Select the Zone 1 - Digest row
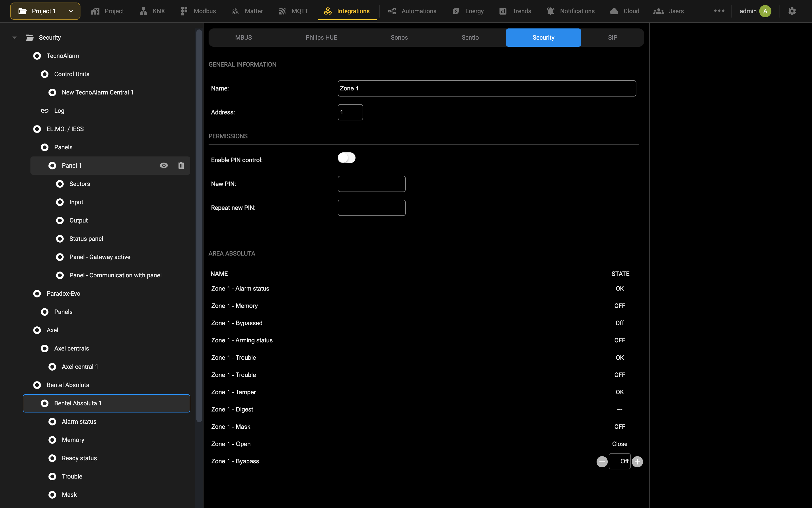The width and height of the screenshot is (812, 508). pos(426,409)
